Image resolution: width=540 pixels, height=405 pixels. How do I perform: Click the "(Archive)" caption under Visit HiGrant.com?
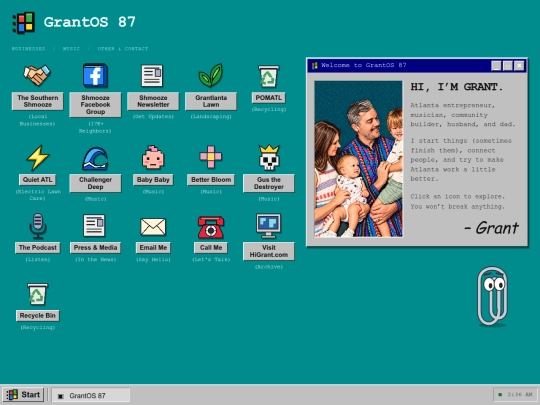(269, 267)
